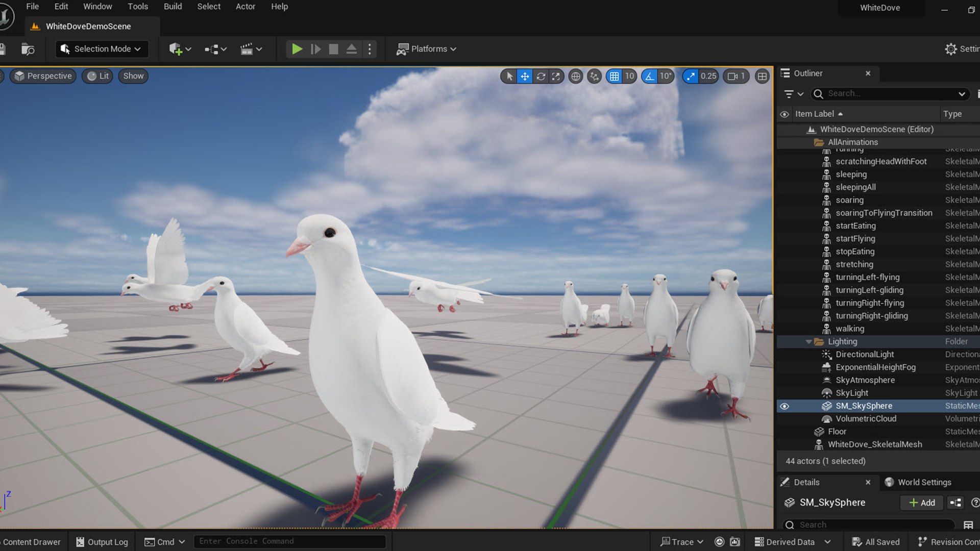Screen dimensions: 980x551
Task: Click the Details search field
Action: coord(869,524)
